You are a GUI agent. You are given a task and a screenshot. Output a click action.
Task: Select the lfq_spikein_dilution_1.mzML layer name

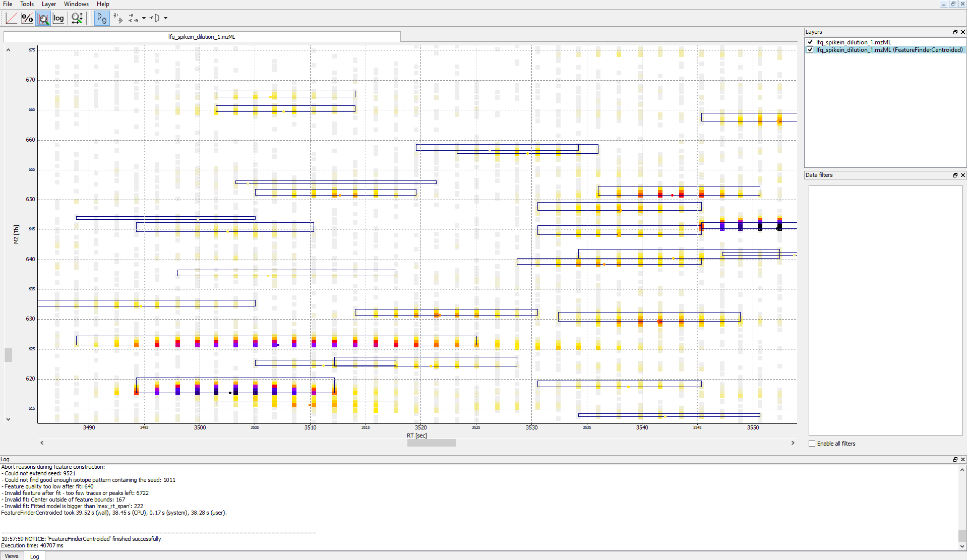click(x=854, y=42)
